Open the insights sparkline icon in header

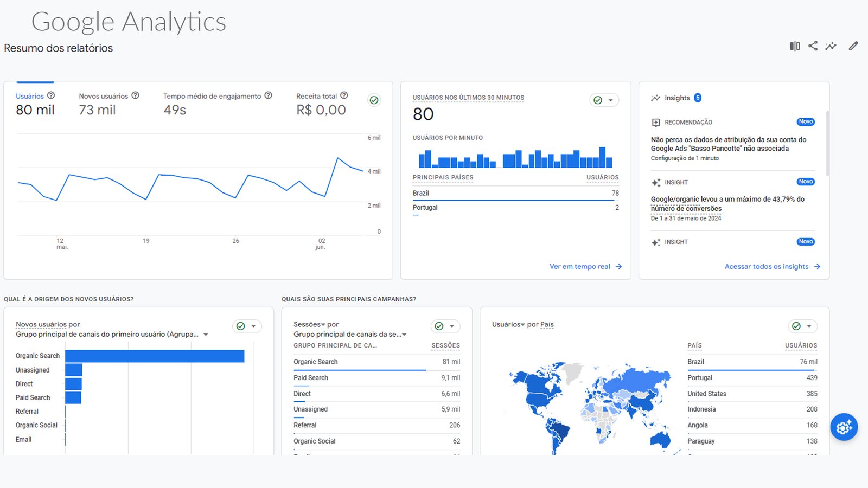(831, 46)
